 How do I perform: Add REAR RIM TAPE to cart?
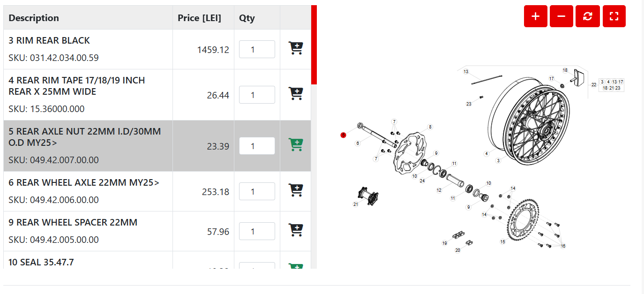coord(295,94)
